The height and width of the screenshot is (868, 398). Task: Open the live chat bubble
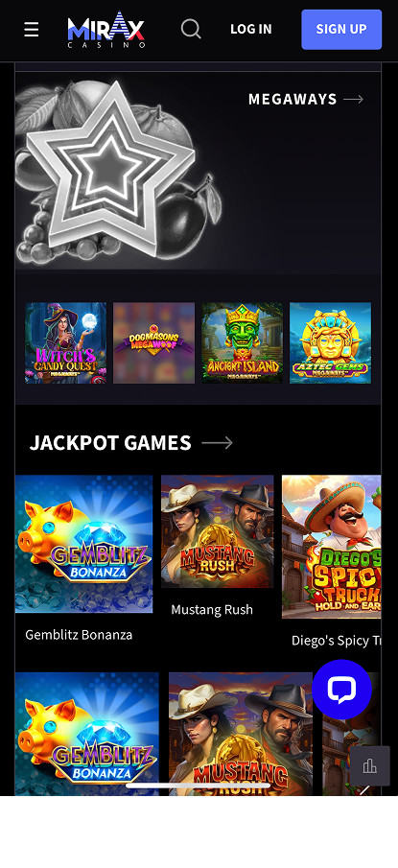341,690
